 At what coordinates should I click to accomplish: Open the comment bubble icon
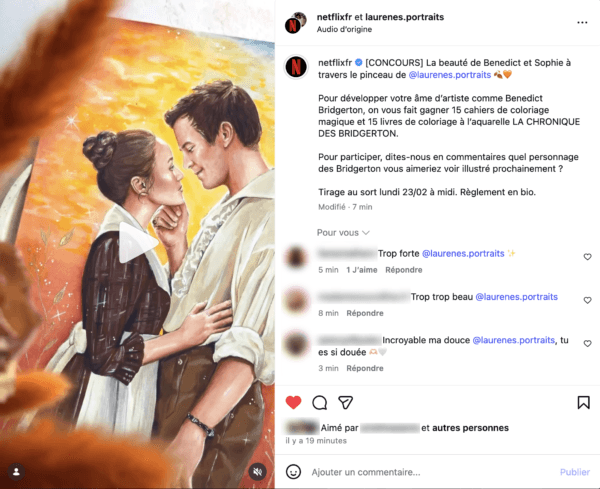pyautogui.click(x=320, y=403)
